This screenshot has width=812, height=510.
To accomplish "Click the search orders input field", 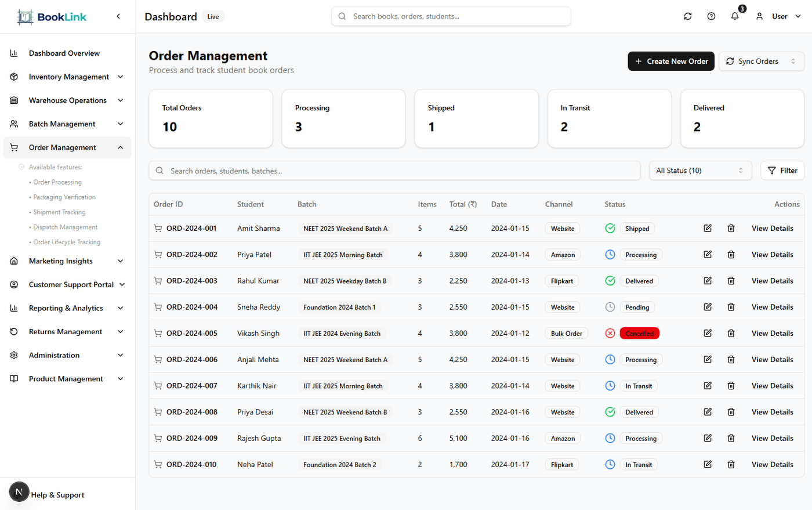I will click(x=394, y=170).
